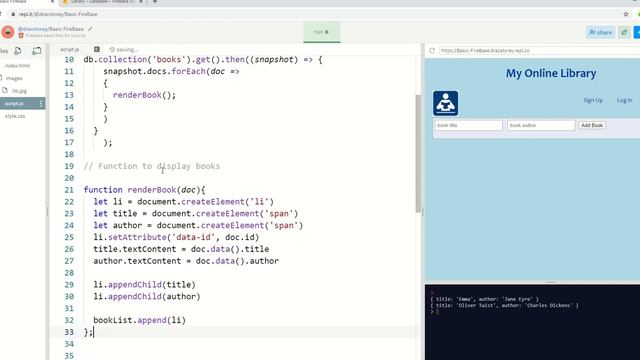
Task: Click the title.textContent = doc.data().title line
Action: coord(181,249)
